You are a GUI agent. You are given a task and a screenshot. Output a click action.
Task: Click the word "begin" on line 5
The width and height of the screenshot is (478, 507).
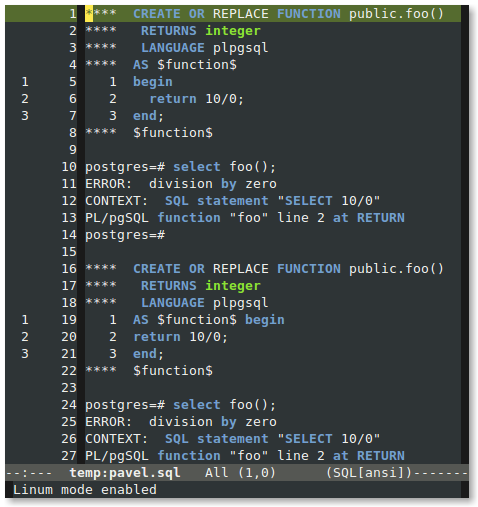click(153, 82)
